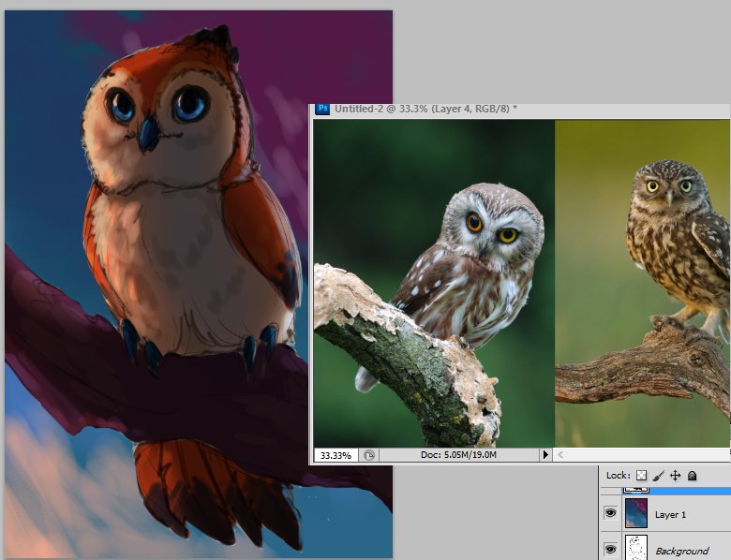Click the Doc: 5.05M/19.0M status info
The image size is (731, 560).
pos(458,455)
